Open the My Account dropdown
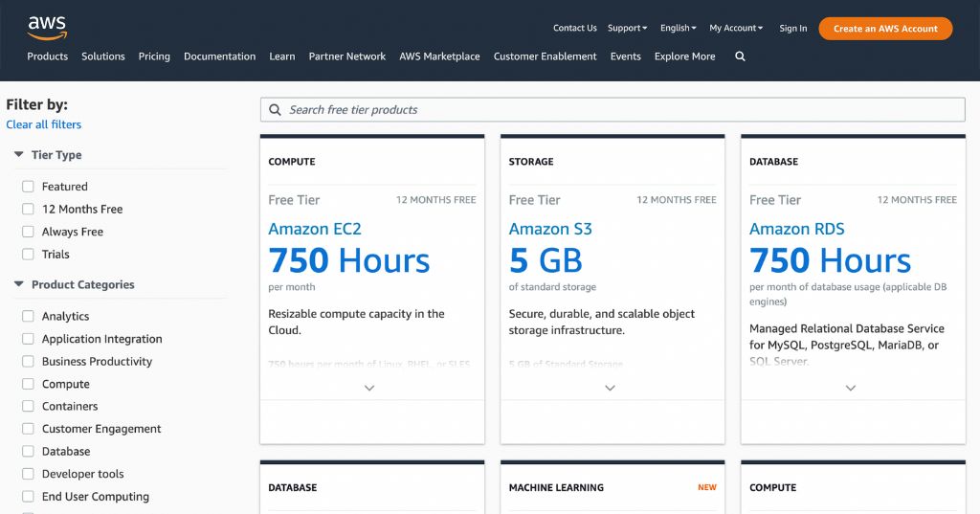This screenshot has width=980, height=514. (x=735, y=28)
